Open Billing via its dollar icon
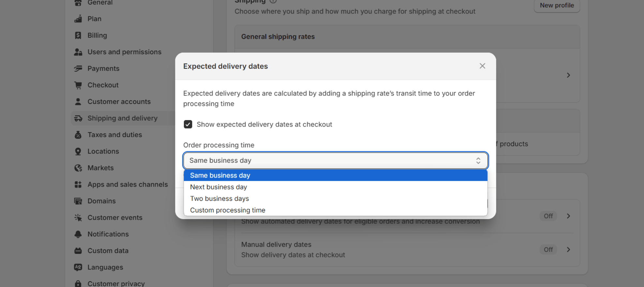The height and width of the screenshot is (287, 644). click(x=78, y=35)
